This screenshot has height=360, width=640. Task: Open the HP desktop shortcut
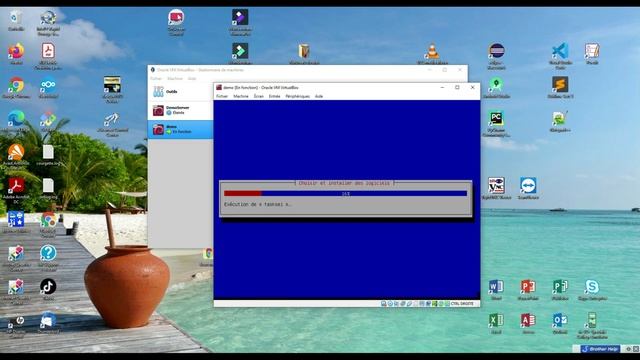tap(16, 325)
